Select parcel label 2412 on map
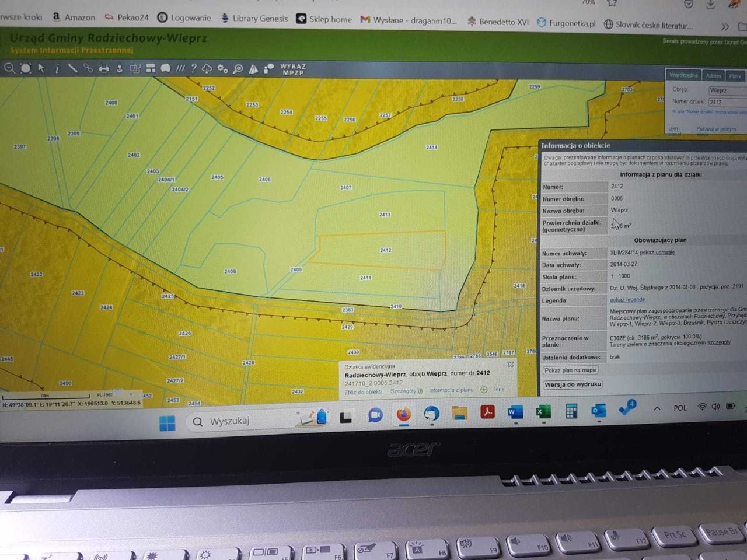This screenshot has height=560, width=747. (386, 250)
